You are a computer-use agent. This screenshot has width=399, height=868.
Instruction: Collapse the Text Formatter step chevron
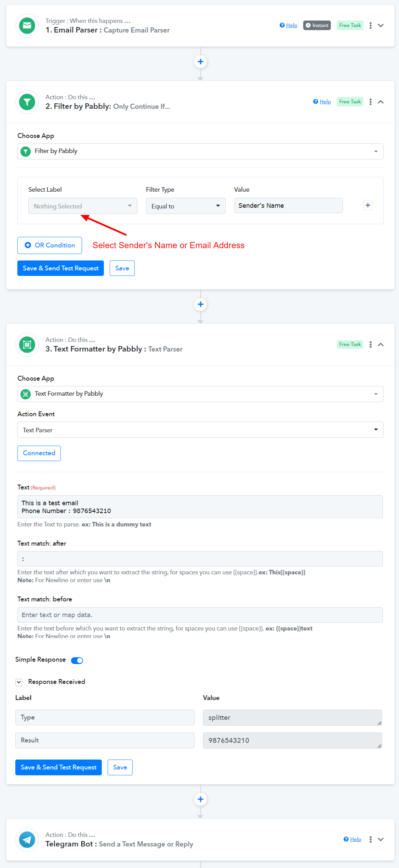pyautogui.click(x=381, y=344)
